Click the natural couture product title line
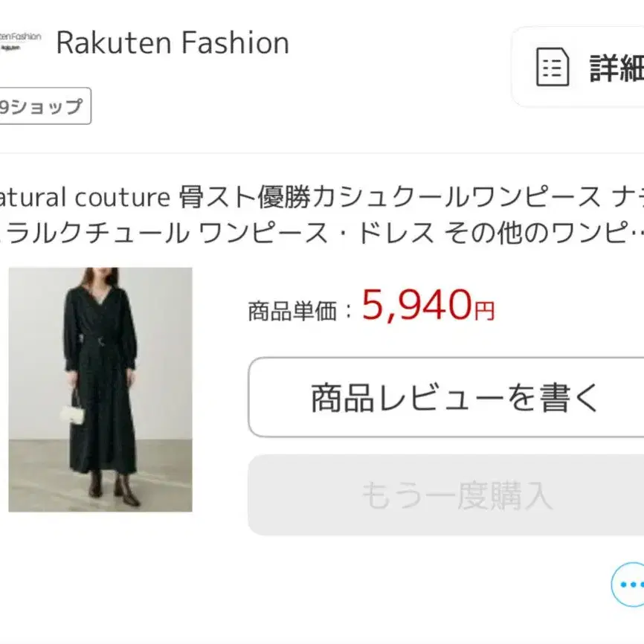This screenshot has height=644, width=644. click(x=321, y=197)
